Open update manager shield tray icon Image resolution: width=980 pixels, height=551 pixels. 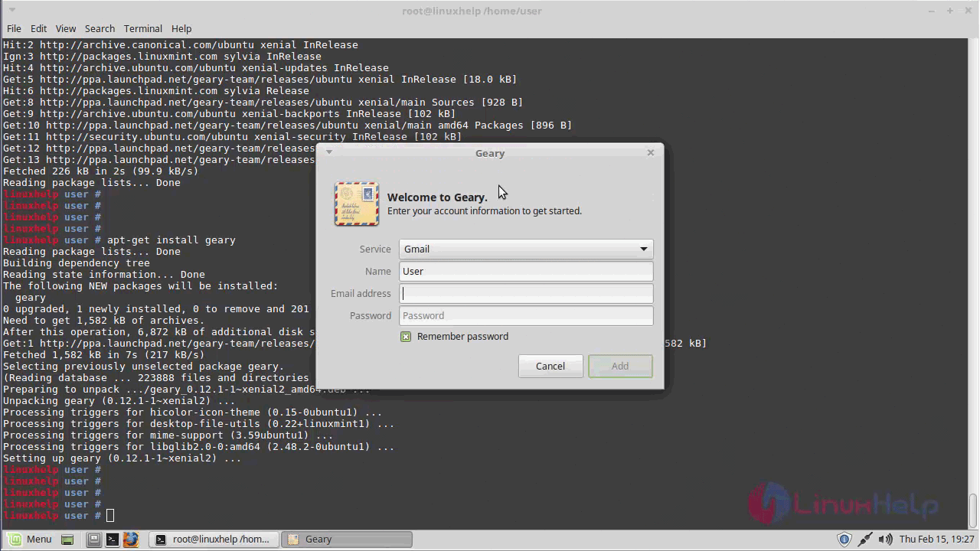pyautogui.click(x=844, y=540)
